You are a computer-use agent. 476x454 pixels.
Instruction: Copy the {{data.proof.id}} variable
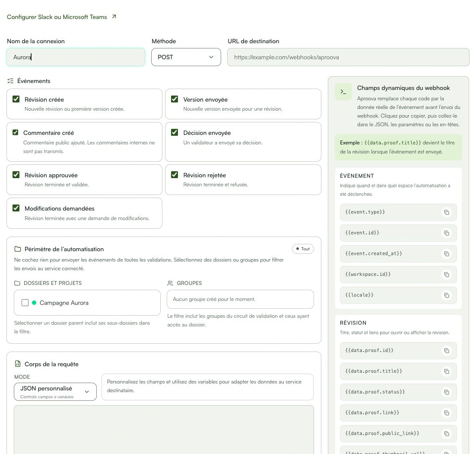[x=446, y=351]
